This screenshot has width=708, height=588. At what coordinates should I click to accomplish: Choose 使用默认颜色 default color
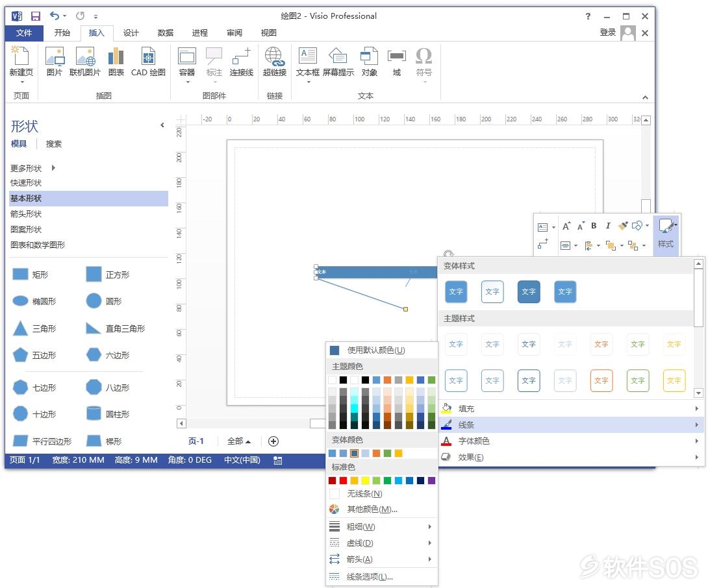click(x=381, y=350)
